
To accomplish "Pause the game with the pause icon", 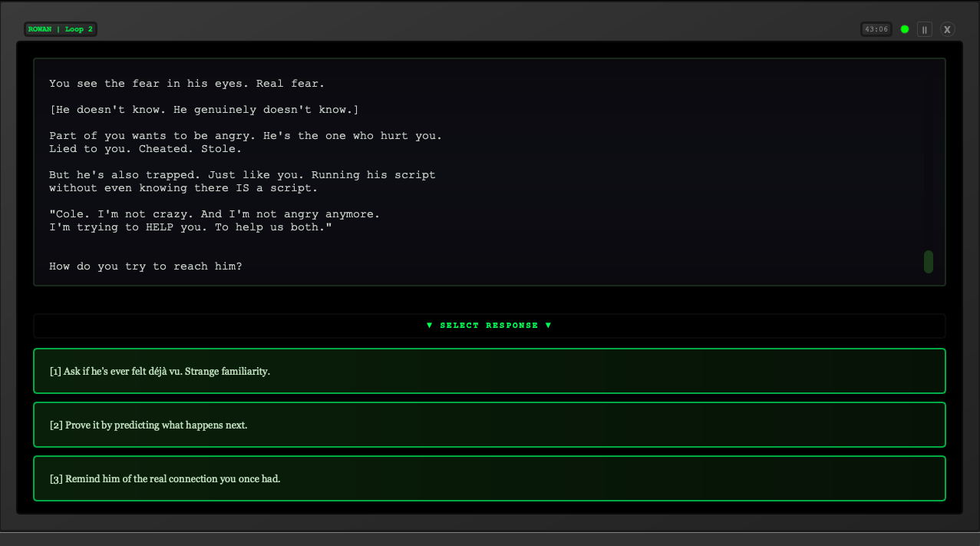I will pos(925,29).
